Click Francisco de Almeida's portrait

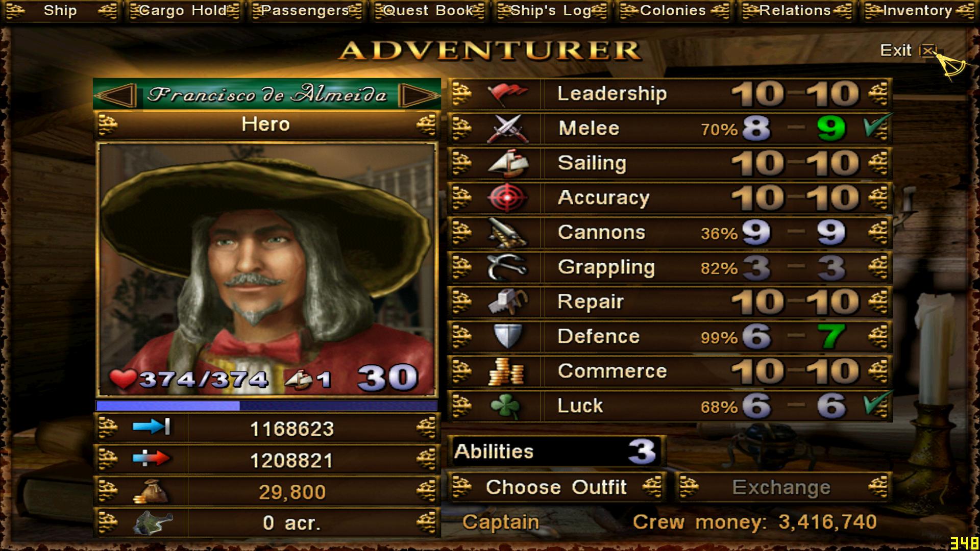click(x=267, y=270)
